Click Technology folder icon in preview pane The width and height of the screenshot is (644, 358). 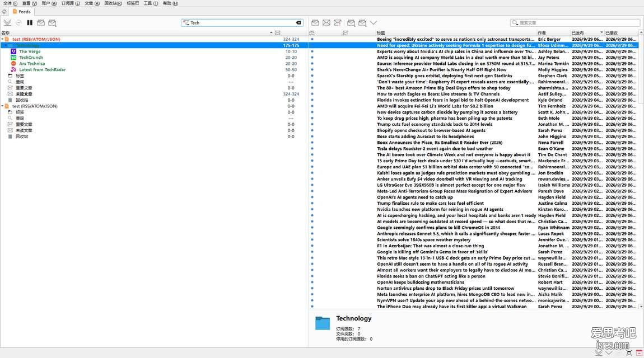tap(323, 323)
